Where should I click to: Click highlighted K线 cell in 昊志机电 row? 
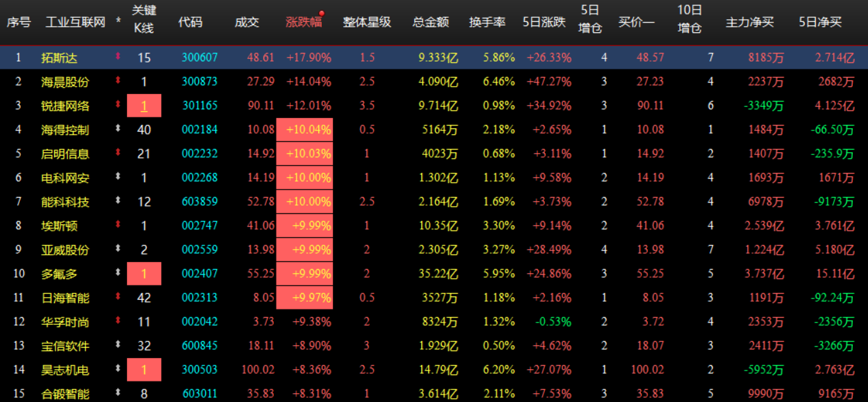click(144, 370)
